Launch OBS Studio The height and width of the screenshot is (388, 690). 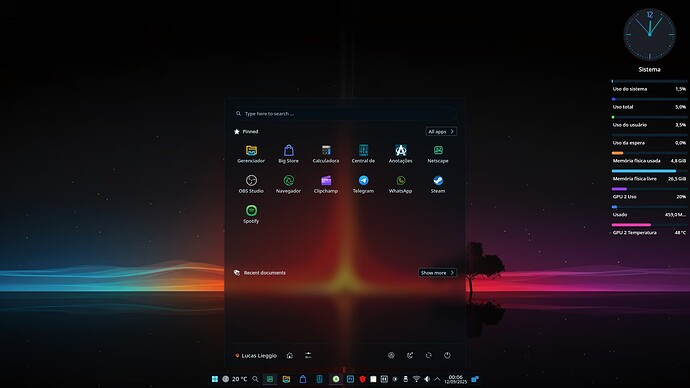(x=251, y=184)
